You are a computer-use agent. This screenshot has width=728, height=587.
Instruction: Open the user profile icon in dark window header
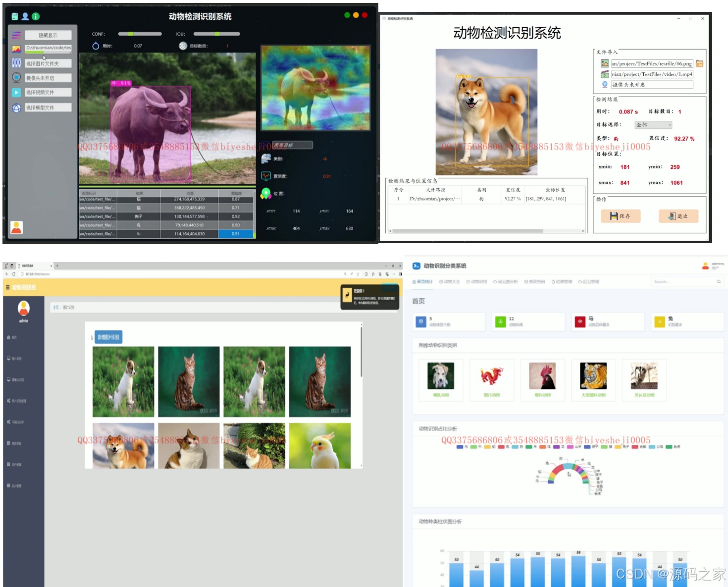coord(25,16)
